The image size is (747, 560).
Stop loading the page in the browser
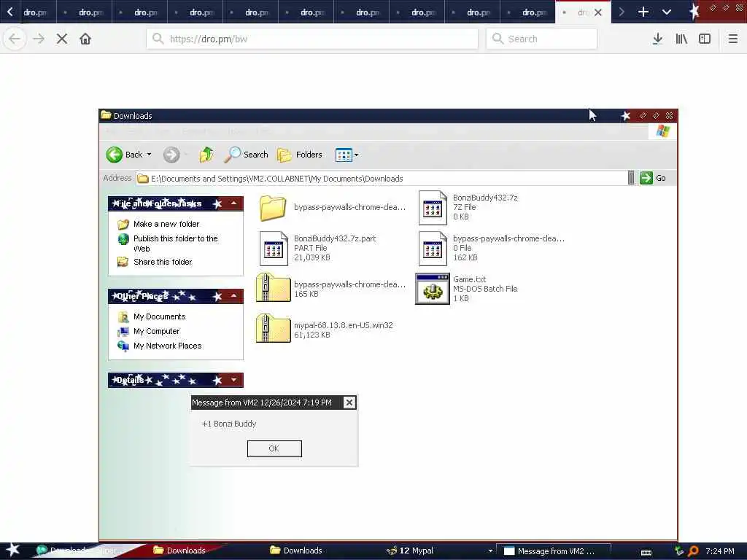point(62,39)
